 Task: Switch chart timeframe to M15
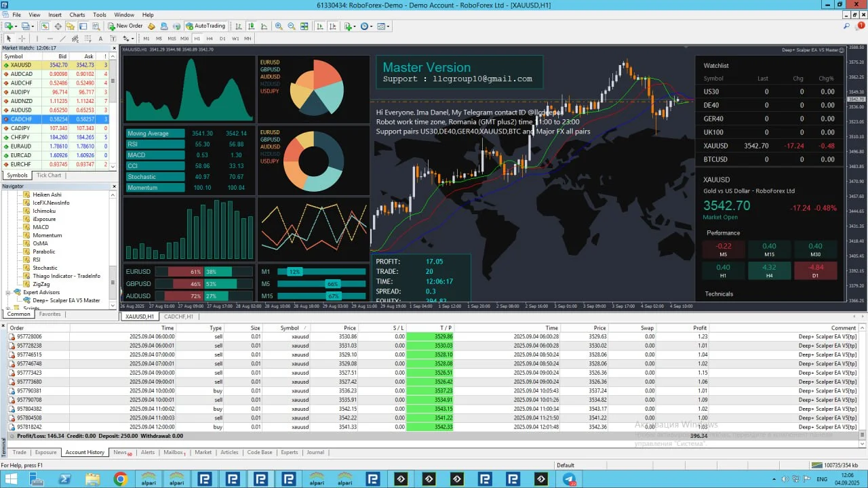coord(172,39)
